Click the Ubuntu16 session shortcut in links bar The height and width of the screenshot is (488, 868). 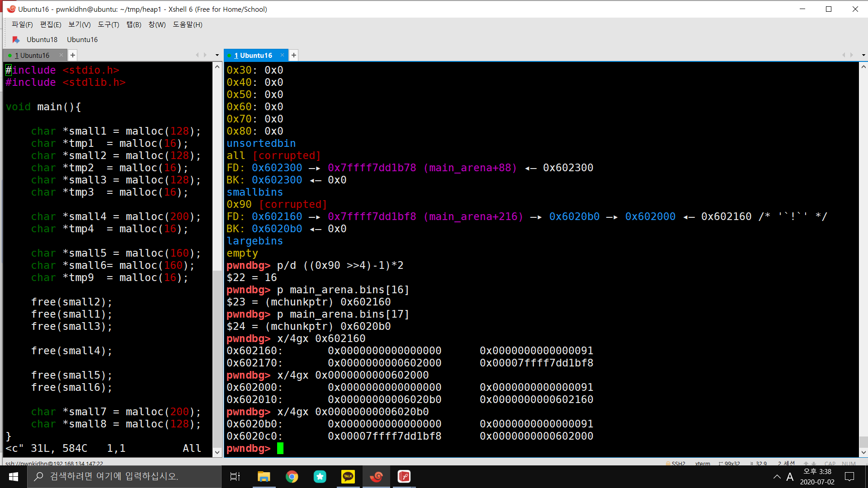pyautogui.click(x=82, y=39)
